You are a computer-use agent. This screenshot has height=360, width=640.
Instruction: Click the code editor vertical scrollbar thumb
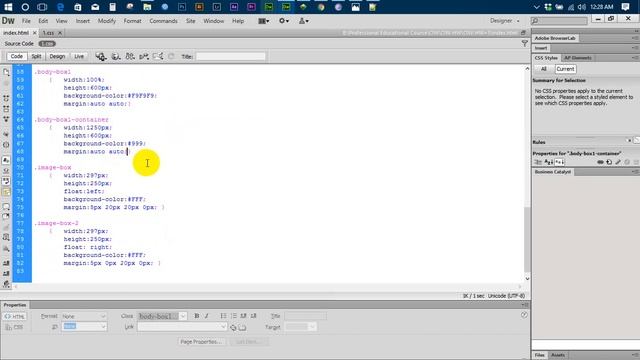[x=527, y=239]
